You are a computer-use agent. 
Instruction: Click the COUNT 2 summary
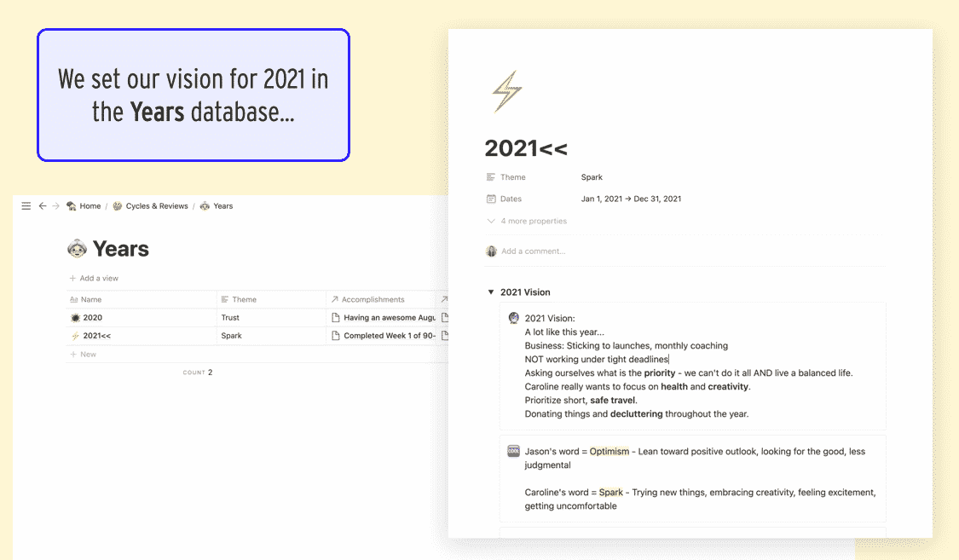click(198, 372)
